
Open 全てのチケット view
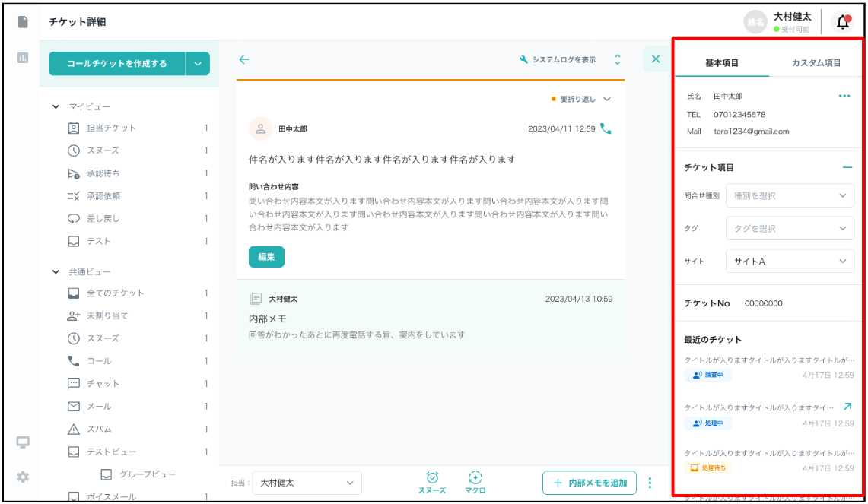[137, 293]
